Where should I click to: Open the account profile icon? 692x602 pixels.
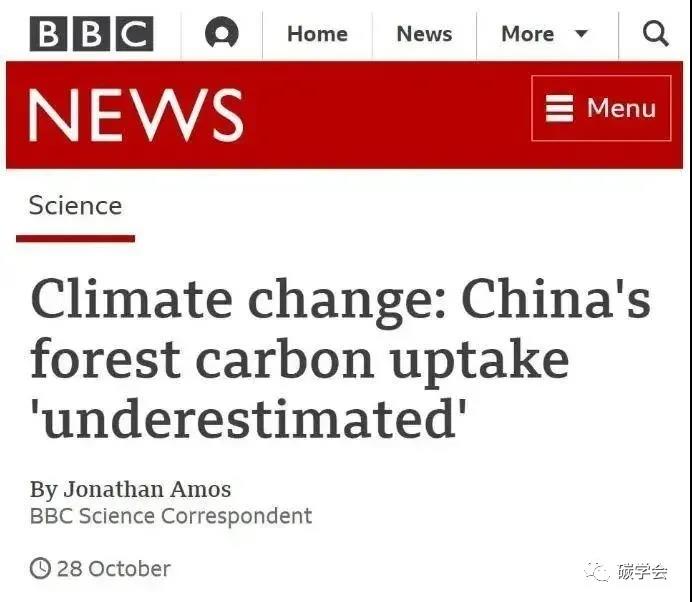(222, 34)
